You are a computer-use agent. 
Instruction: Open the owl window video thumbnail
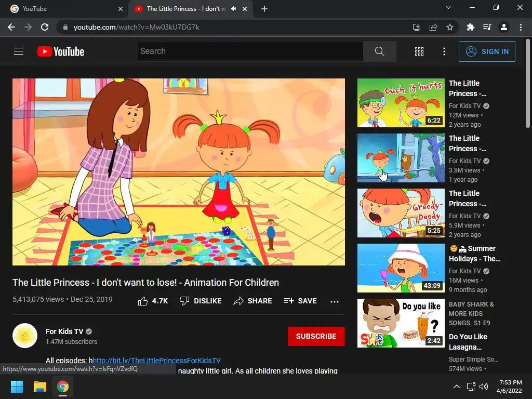(x=401, y=158)
